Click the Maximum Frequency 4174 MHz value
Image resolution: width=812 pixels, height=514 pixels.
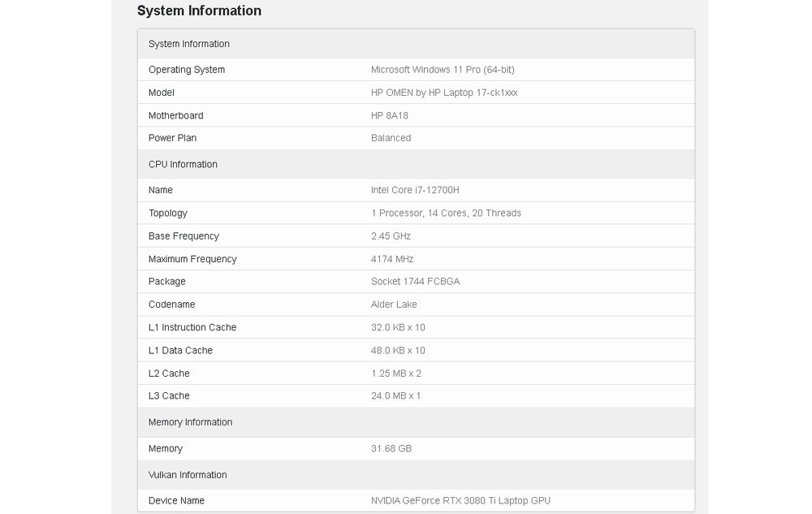392,259
